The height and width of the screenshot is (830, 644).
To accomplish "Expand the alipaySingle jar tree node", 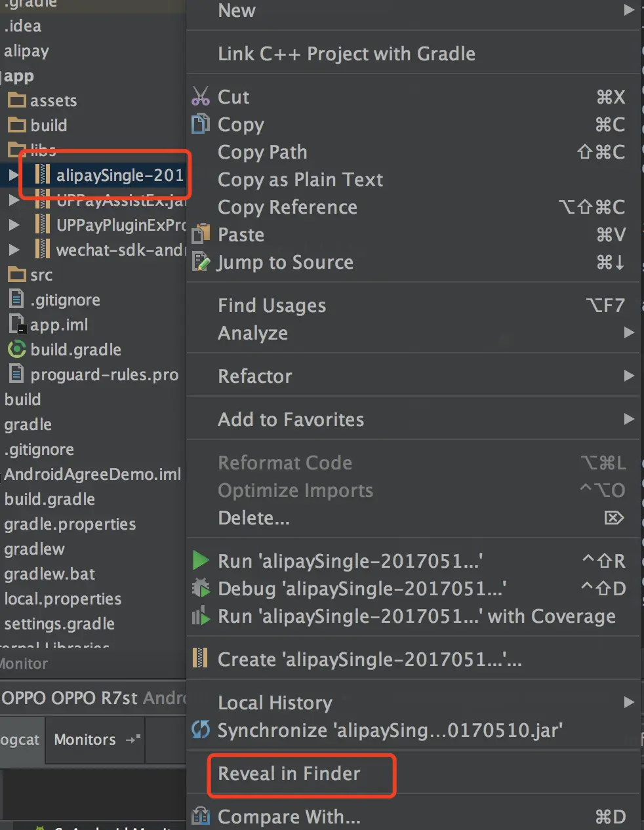I will coord(14,175).
